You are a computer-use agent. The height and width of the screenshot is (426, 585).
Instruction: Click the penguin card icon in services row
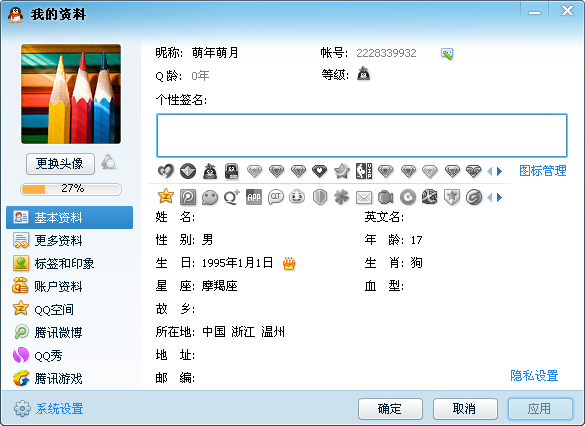(232, 171)
